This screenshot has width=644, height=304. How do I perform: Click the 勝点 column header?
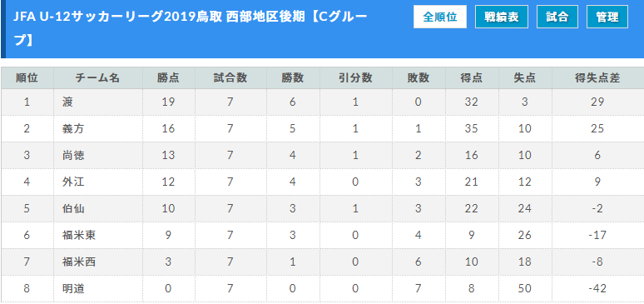pos(168,78)
